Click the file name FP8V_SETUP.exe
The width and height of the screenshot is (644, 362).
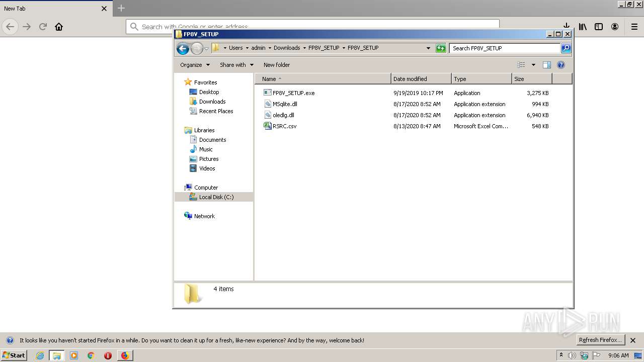pos(293,93)
